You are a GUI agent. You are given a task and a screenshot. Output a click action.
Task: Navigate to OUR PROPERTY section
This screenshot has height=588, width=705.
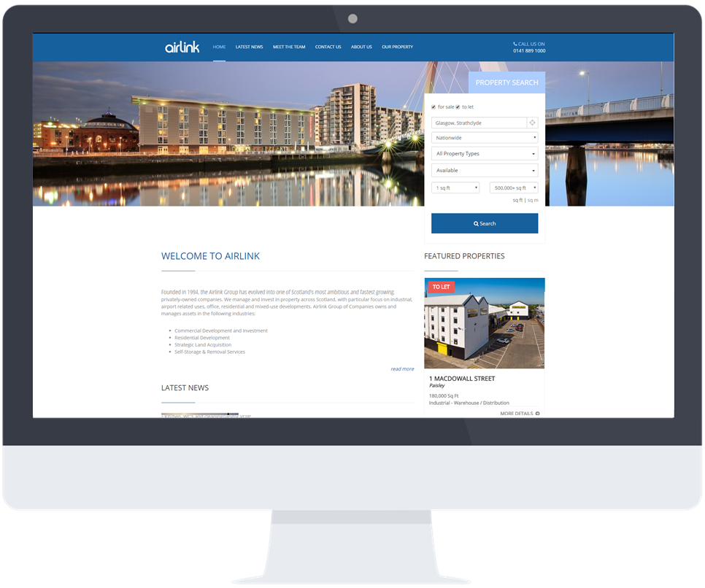pos(397,46)
